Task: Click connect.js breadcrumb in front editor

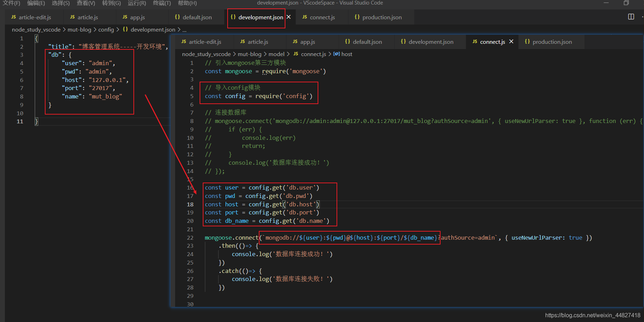Action: click(313, 54)
